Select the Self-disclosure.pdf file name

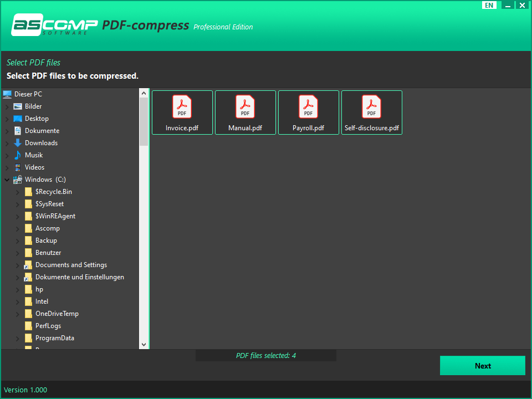pyautogui.click(x=371, y=128)
